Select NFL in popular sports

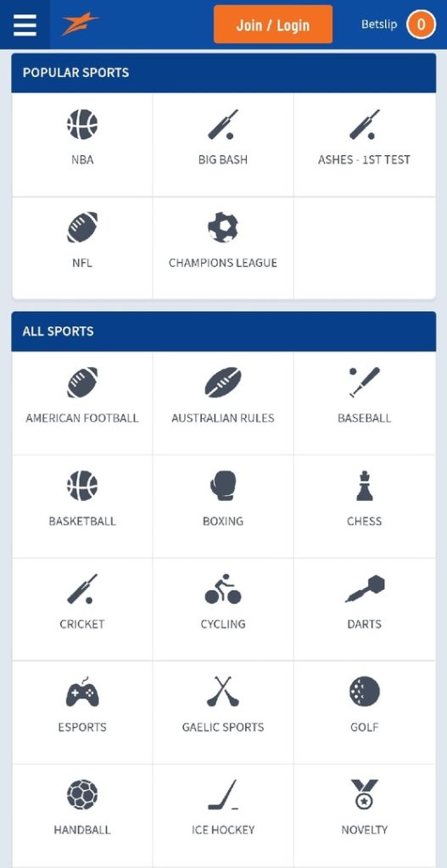(82, 248)
